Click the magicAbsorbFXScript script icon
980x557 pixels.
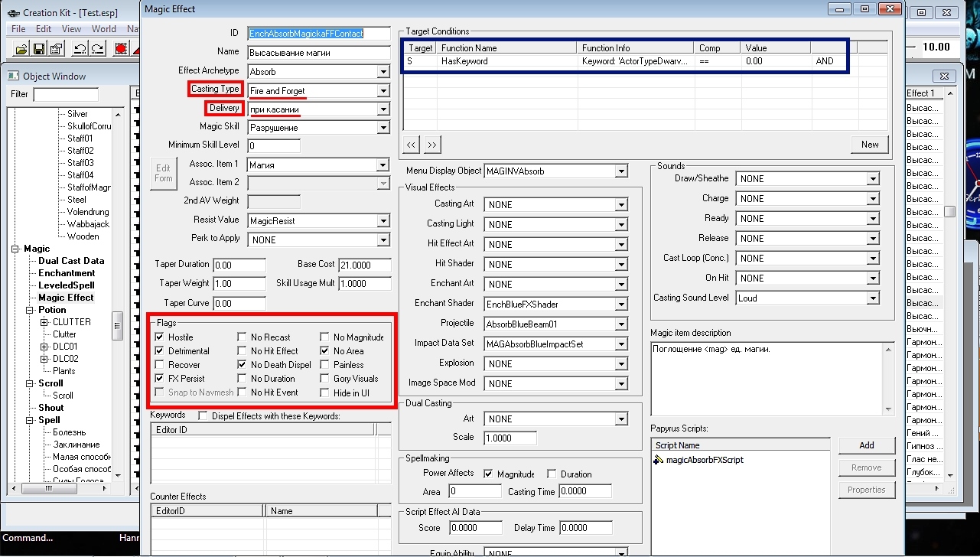tap(659, 460)
